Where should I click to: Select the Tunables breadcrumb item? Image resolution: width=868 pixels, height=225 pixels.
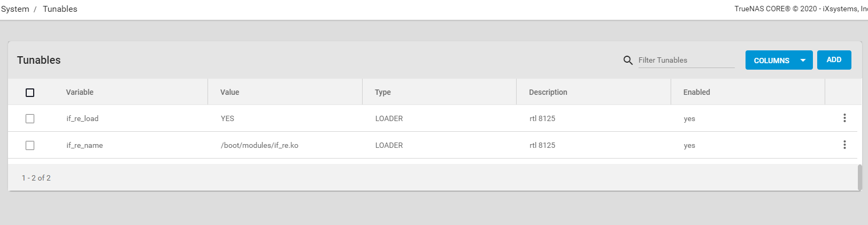(x=60, y=9)
